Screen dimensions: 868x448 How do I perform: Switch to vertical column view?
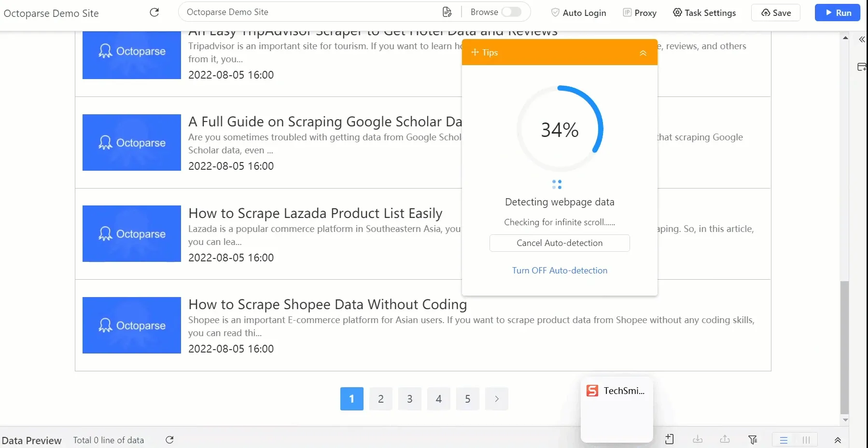806,440
